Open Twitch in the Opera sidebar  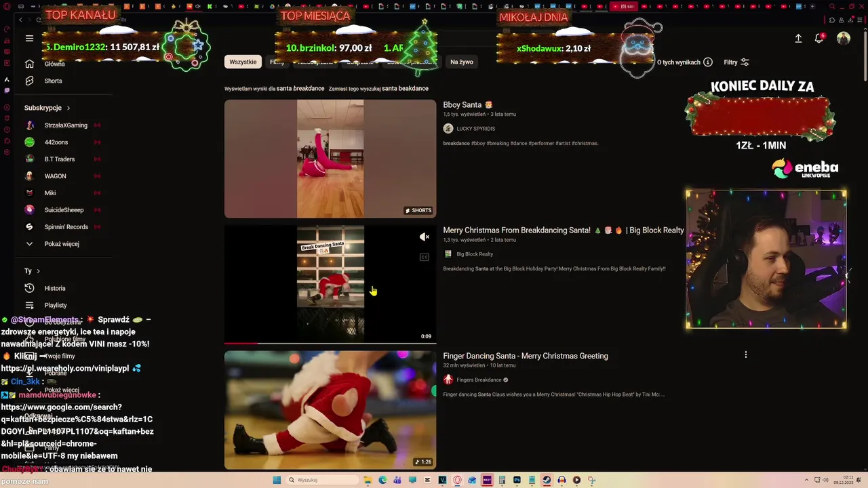(7, 90)
